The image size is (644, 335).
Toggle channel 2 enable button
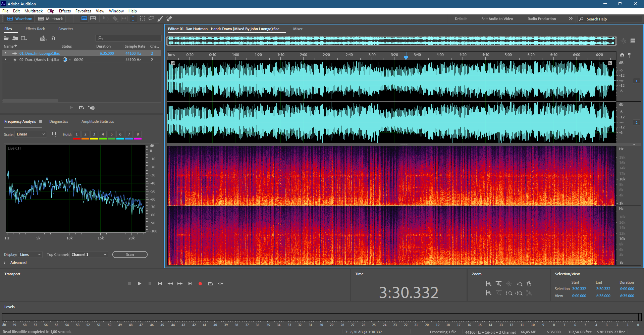point(636,122)
